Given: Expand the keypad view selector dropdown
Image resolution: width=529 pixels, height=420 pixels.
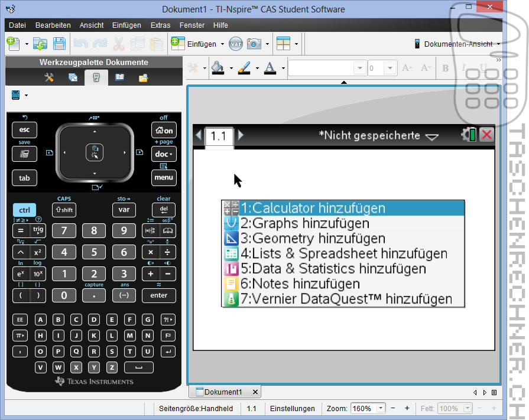Looking at the screenshot, I should point(27,95).
